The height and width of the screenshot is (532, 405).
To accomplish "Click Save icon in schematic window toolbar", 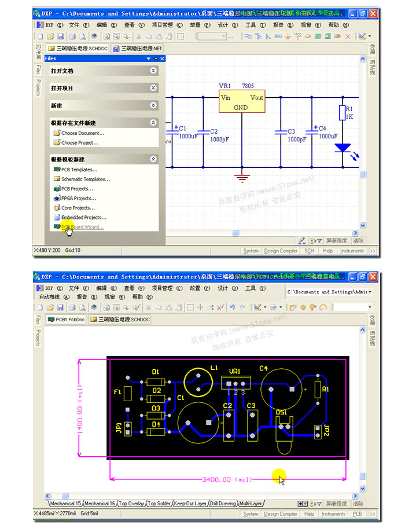I will (60, 36).
